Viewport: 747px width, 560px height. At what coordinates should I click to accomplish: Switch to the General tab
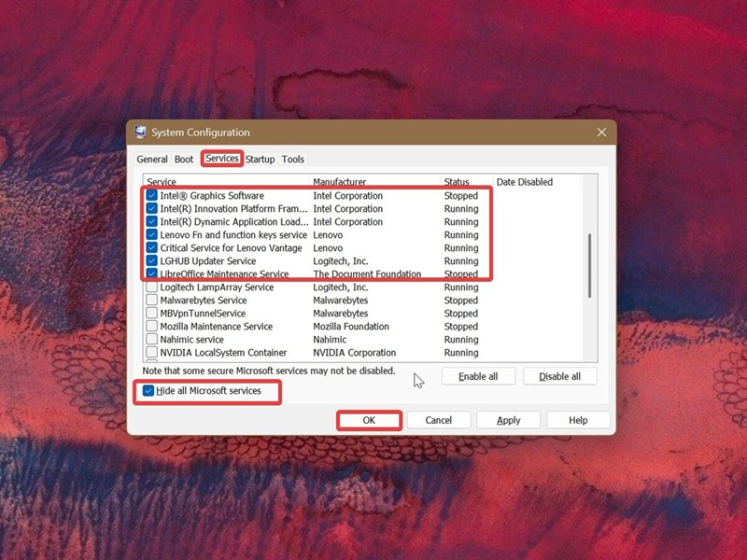[152, 159]
